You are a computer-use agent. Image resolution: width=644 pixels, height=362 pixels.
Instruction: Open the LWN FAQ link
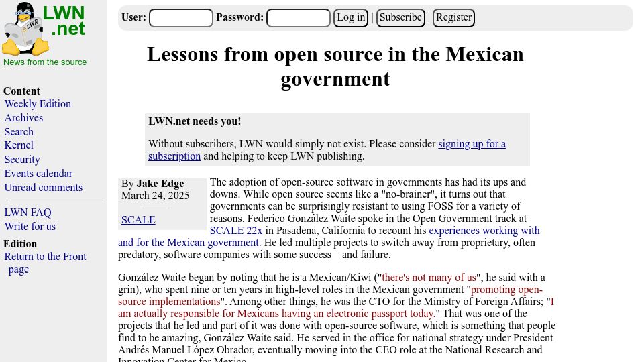click(x=28, y=213)
